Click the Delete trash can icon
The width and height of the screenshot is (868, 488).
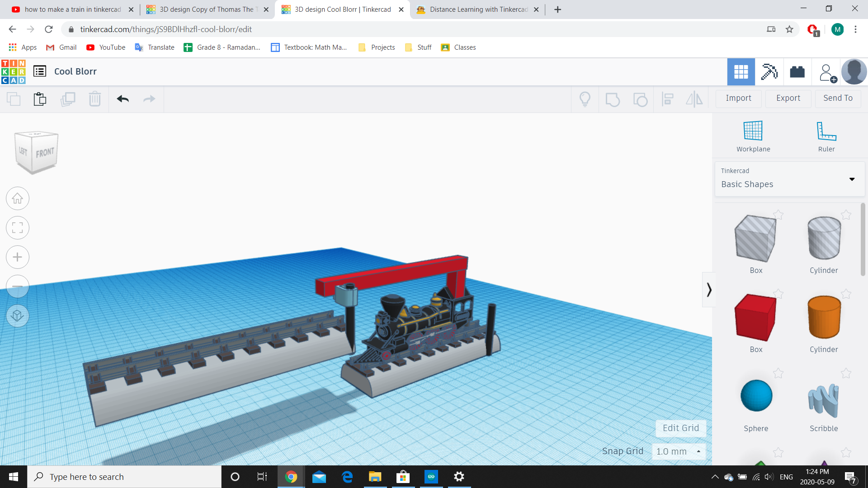95,99
